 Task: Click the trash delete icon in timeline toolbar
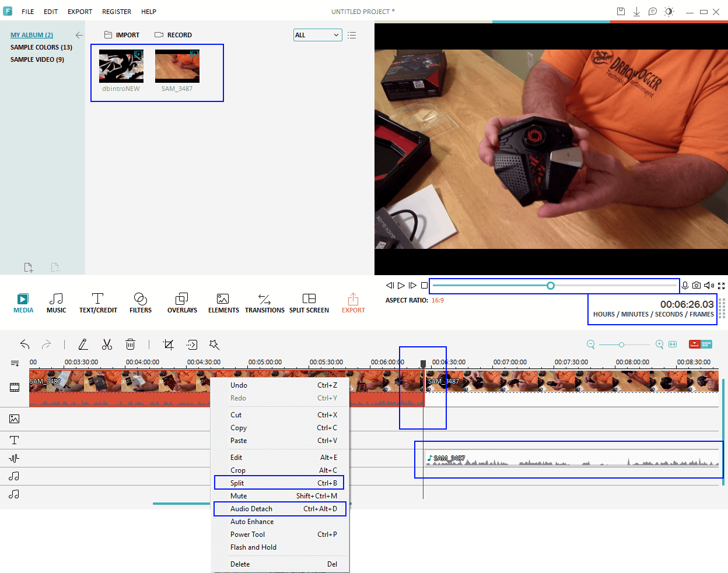(x=131, y=344)
